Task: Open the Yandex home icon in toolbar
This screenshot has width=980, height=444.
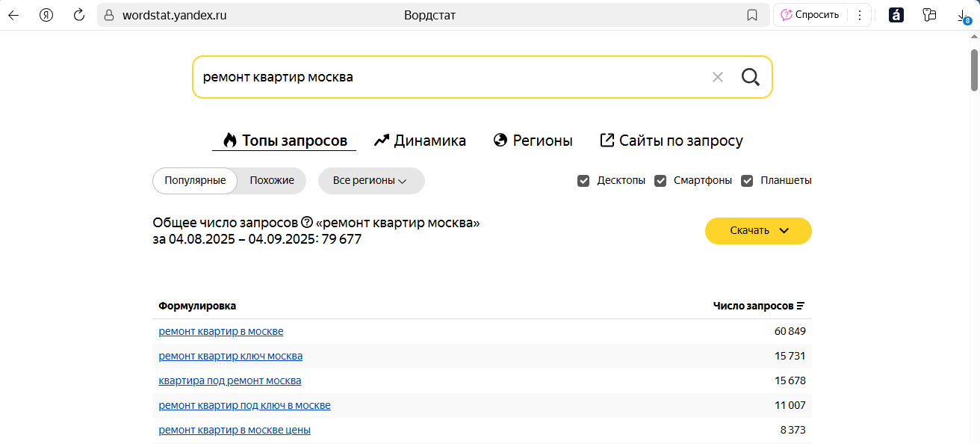Action: (x=46, y=15)
